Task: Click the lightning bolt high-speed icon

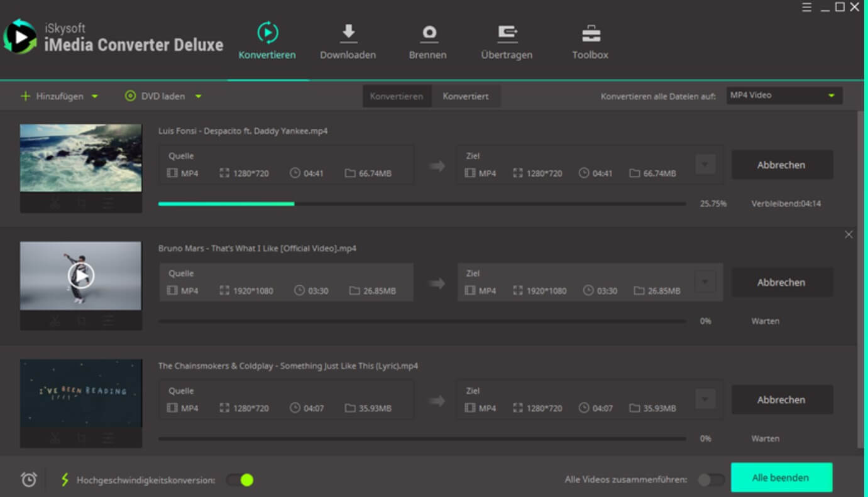Action: click(65, 479)
